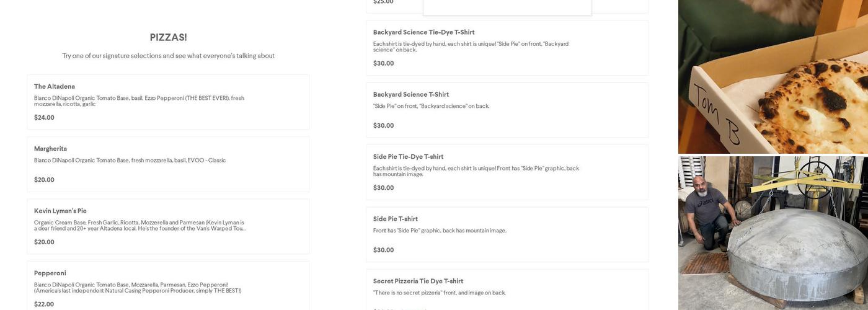
Task: Select the non-tie-dye Backyard Science T-Shirt
Action: click(411, 94)
